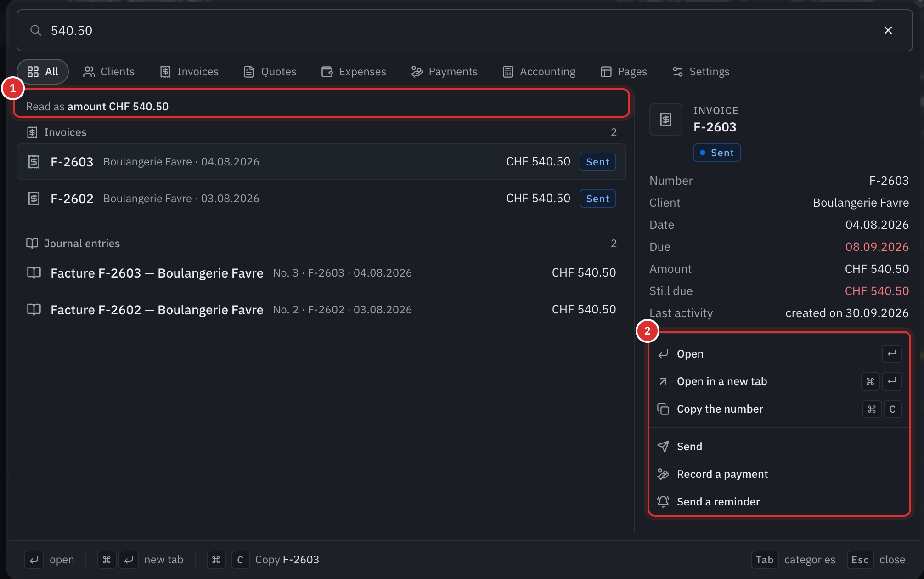Viewport: 924px width, 579px height.
Task: Click Copy the number action
Action: (x=779, y=409)
